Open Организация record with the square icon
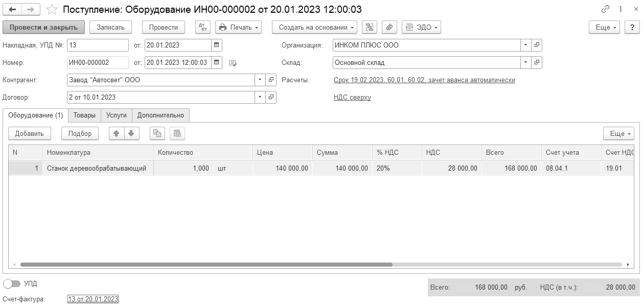Screen dimensions: 644x308 [537, 45]
